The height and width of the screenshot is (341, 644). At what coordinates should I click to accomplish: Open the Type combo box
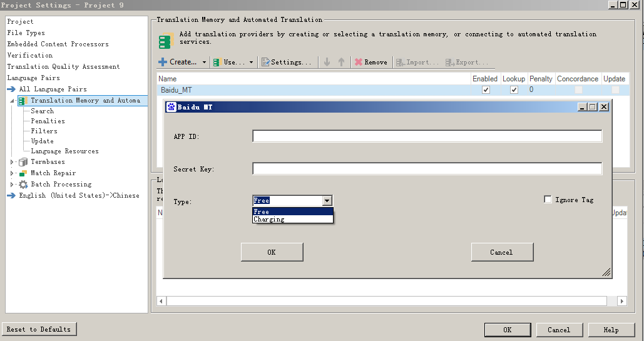coord(292,200)
